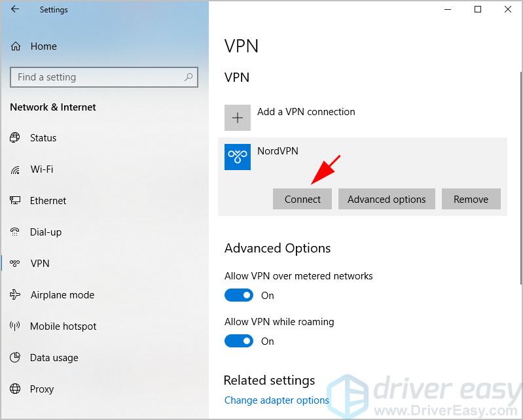Toggle Allow VPN over metered networks
Image resolution: width=523 pixels, height=420 pixels.
238,296
